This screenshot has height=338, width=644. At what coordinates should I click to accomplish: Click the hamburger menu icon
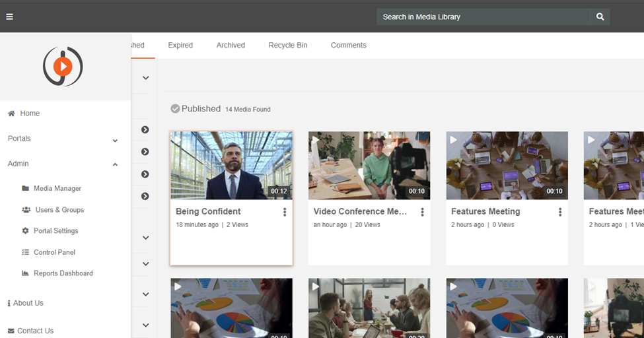(x=9, y=17)
